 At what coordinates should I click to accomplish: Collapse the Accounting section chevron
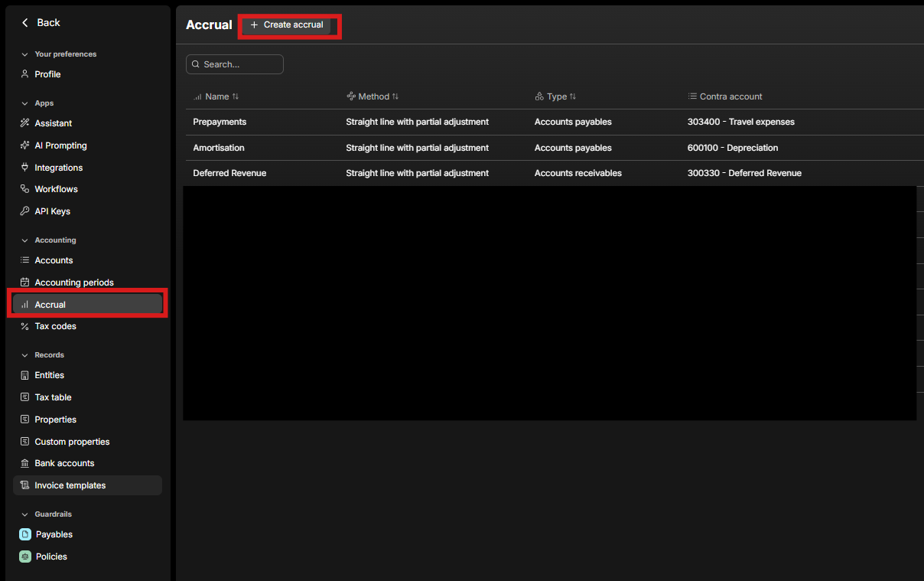click(x=24, y=240)
